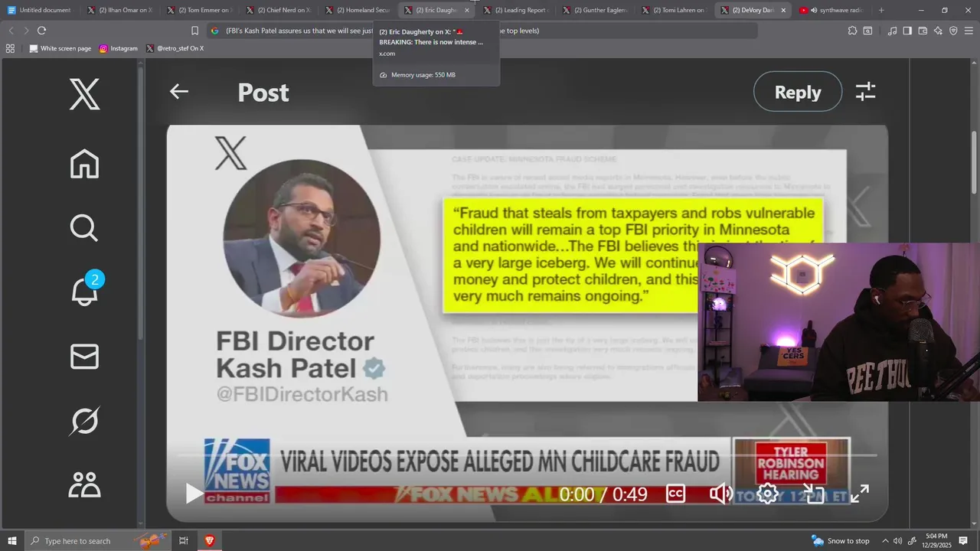This screenshot has width=980, height=551.
Task: Open the browser hamburger menu
Action: click(x=969, y=31)
